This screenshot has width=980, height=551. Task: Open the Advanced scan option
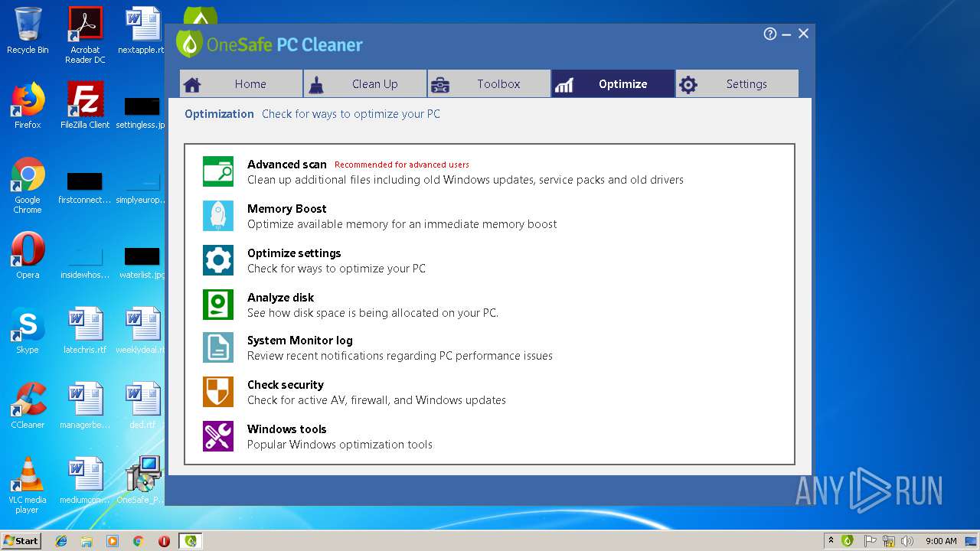(286, 165)
